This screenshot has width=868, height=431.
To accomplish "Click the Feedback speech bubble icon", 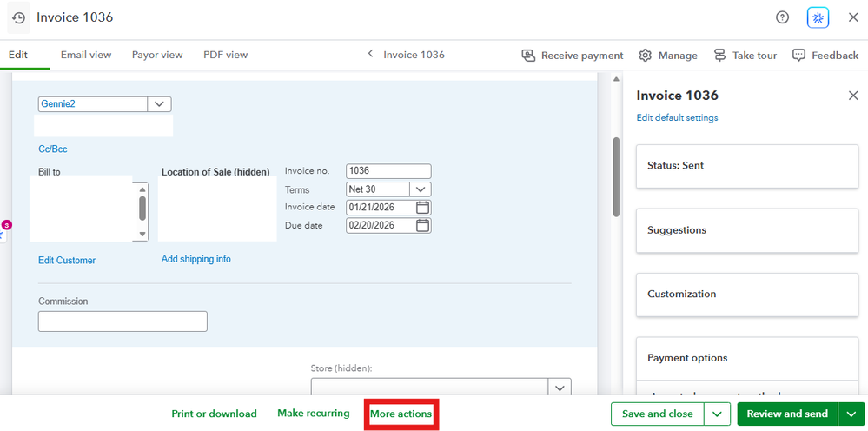I will point(798,56).
